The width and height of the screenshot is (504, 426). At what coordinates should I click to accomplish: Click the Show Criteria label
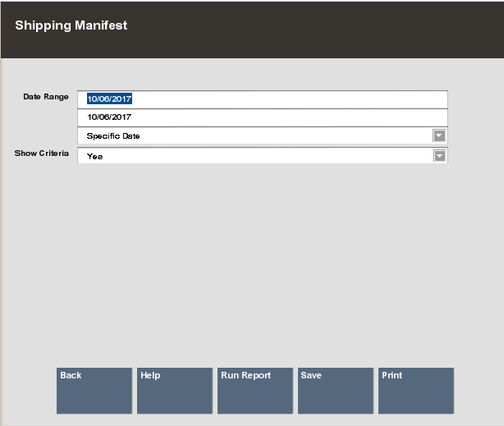(42, 153)
